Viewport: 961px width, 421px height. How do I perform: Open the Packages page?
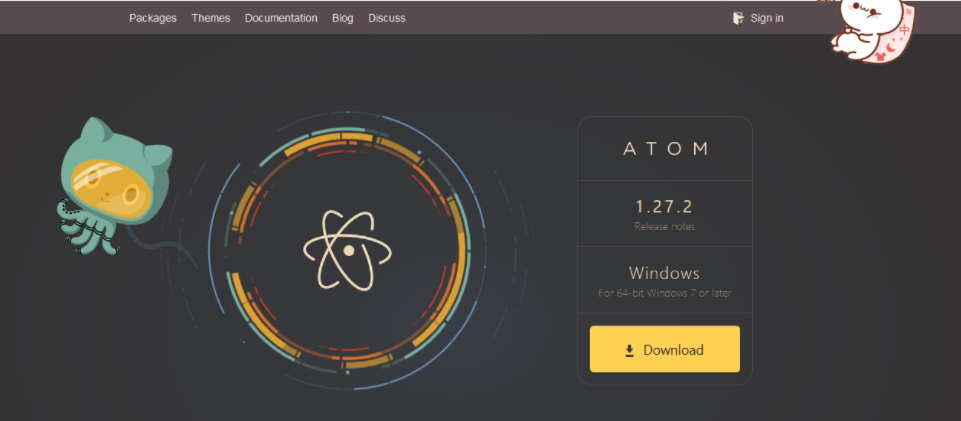153,18
